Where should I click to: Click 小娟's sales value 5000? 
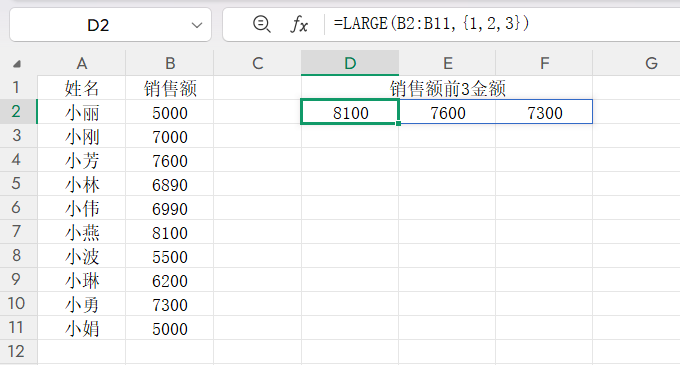coord(170,328)
